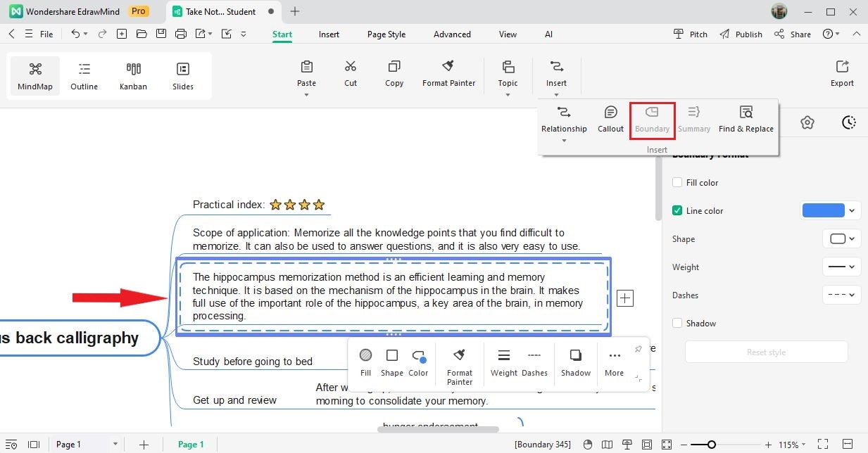Click the Print icon in quick toolbar
The width and height of the screenshot is (868, 453).
pos(181,34)
